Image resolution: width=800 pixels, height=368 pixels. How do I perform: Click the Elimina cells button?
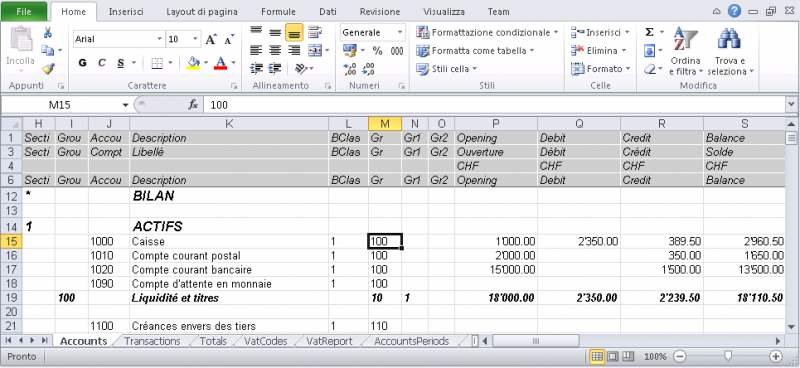click(598, 51)
